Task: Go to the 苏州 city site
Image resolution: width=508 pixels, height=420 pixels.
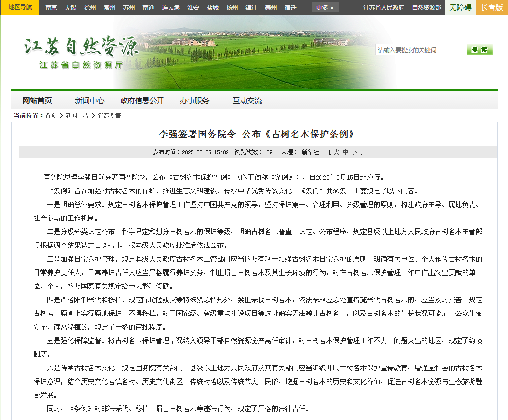Action: coord(129,7)
